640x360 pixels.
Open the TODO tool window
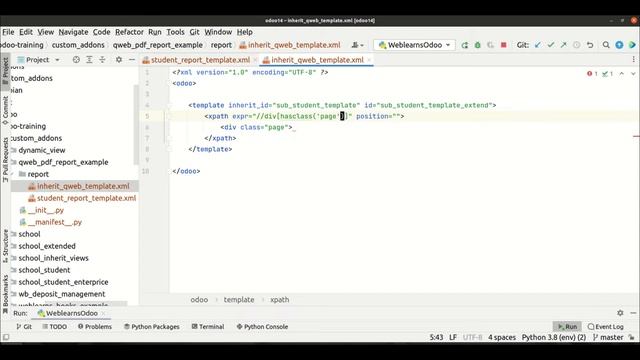(54, 327)
